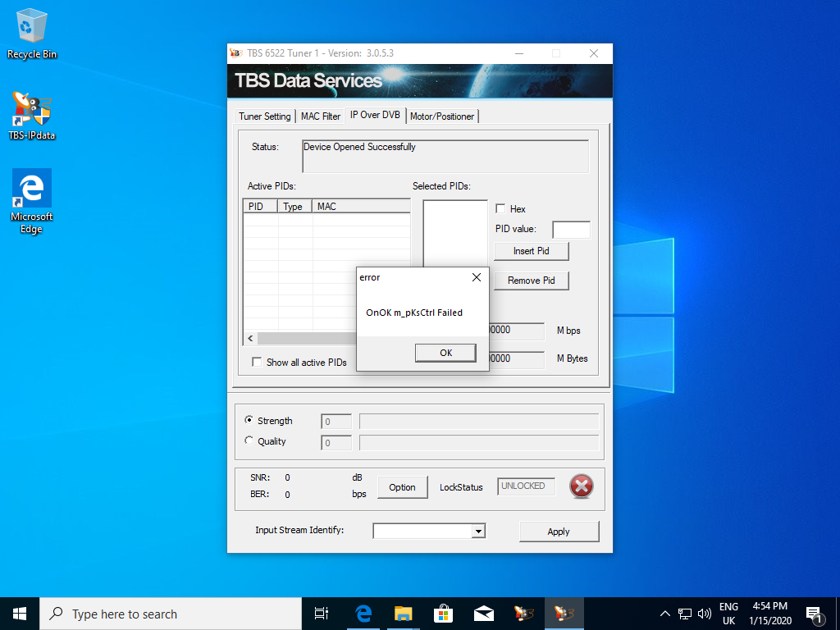The image size is (840, 630).
Task: Click the Selected PIDs list box
Action: click(x=455, y=234)
